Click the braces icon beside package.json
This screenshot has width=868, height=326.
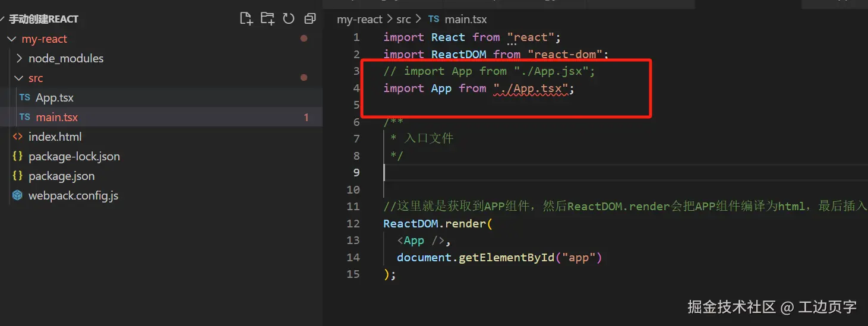(x=18, y=176)
